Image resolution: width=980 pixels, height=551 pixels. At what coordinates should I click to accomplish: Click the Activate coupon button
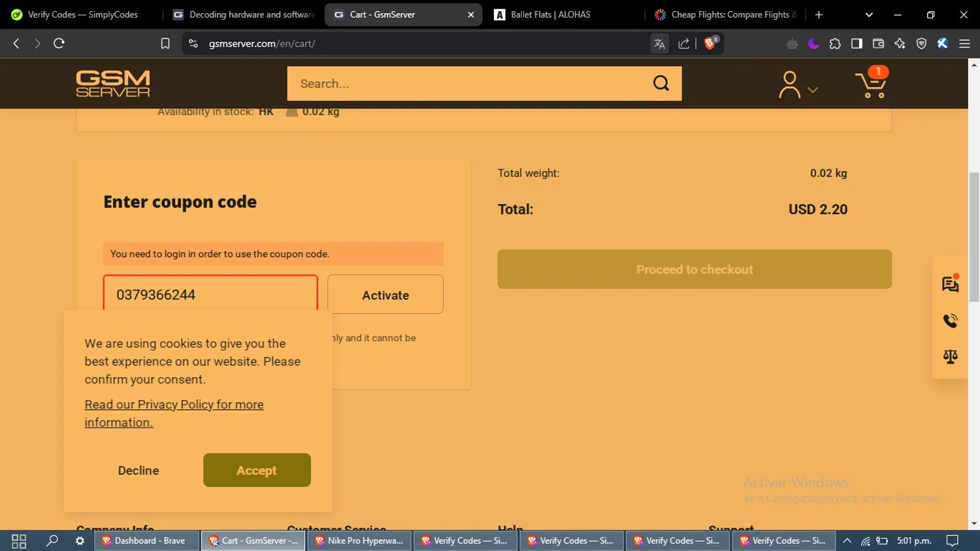[385, 295]
